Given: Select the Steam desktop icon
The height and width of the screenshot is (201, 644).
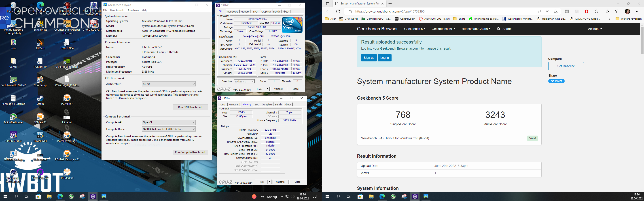Looking at the screenshot, I should pos(40,100).
